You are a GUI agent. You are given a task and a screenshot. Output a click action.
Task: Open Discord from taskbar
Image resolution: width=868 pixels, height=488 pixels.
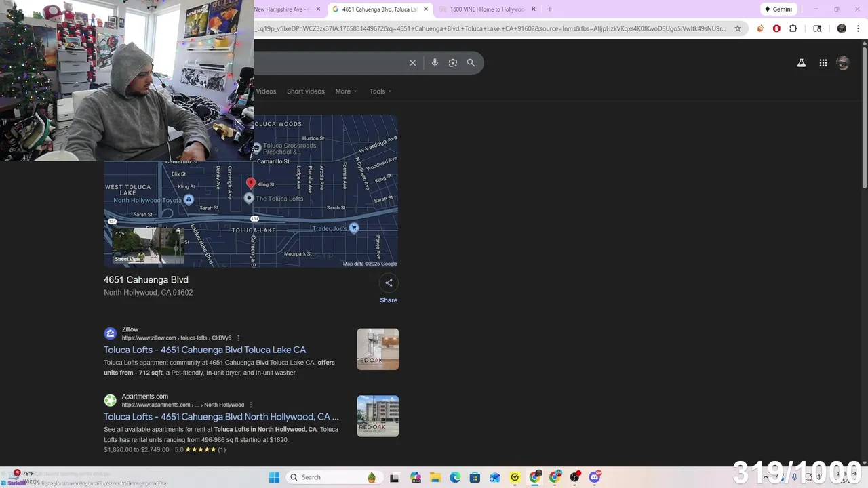point(595,477)
